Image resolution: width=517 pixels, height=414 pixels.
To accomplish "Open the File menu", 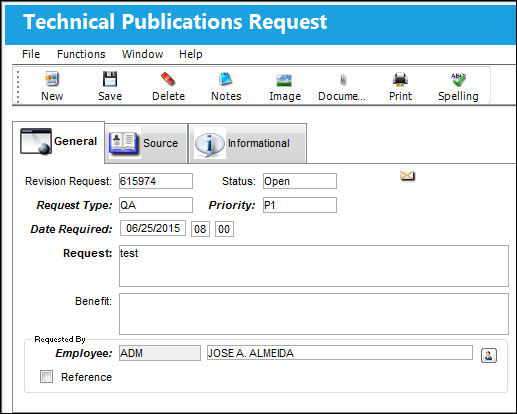I will pyautogui.click(x=31, y=54).
